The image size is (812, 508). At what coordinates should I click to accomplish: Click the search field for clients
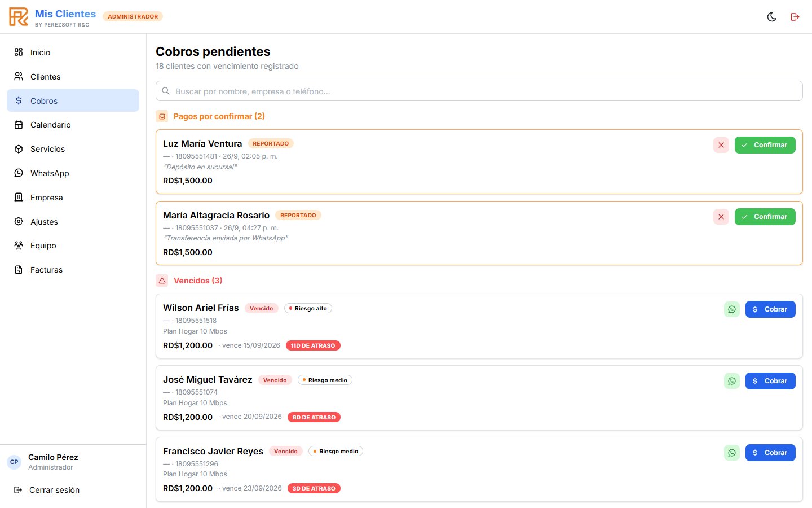pos(479,91)
